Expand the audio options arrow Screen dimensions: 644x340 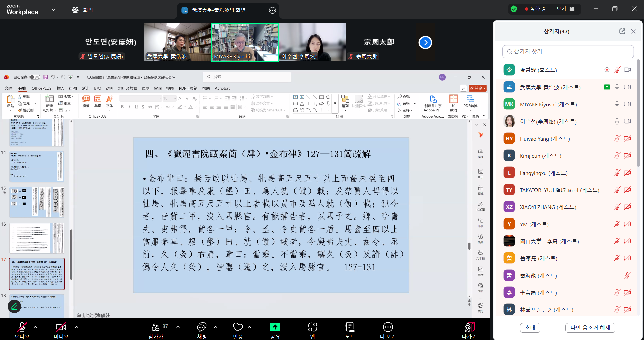click(35, 327)
